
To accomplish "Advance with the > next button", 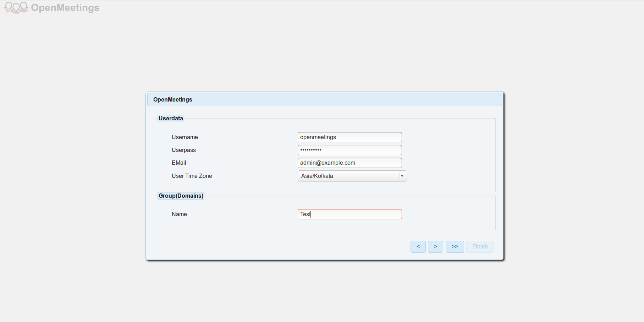I will click(x=435, y=246).
